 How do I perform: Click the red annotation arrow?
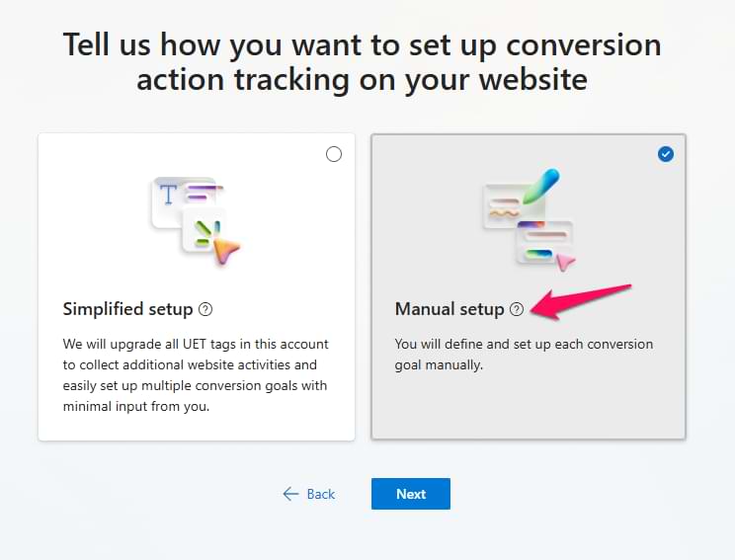click(x=581, y=299)
